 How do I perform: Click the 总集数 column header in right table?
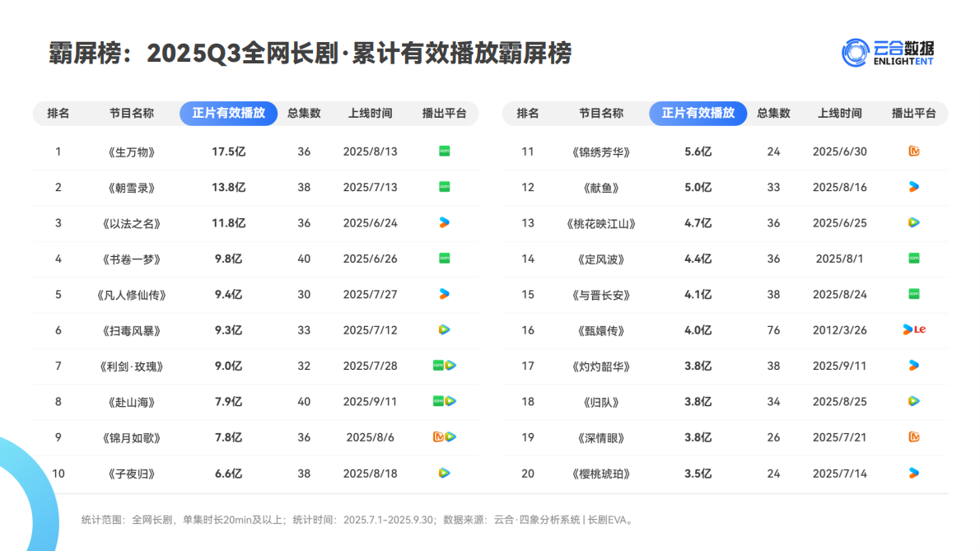point(774,114)
